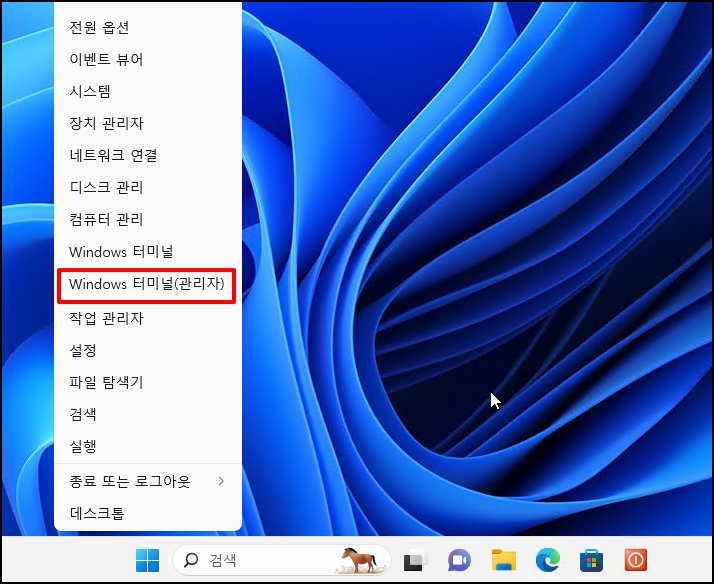Image resolution: width=714 pixels, height=584 pixels.
Task: Choose 시스템 menu entry
Action: pos(148,91)
